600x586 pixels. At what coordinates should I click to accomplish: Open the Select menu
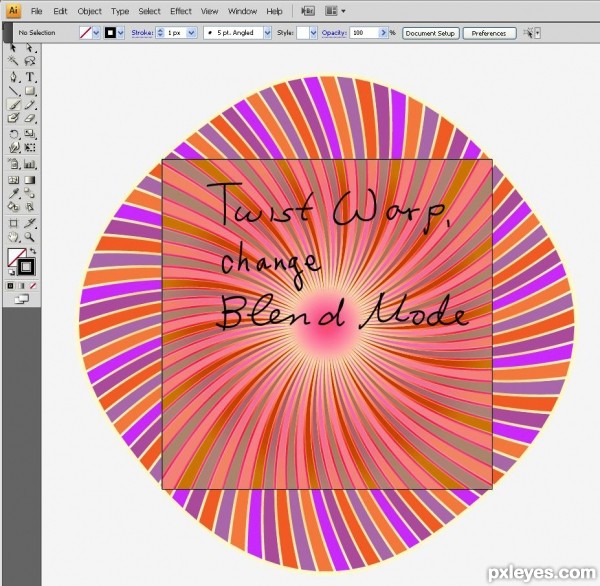click(x=149, y=11)
